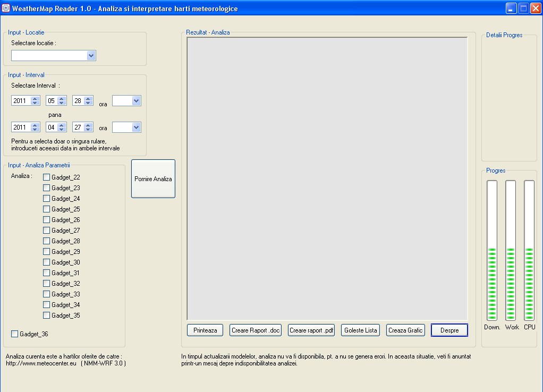543x392 pixels.
Task: Toggle the Gadget_36 checkbox
Action: pyautogui.click(x=15, y=334)
